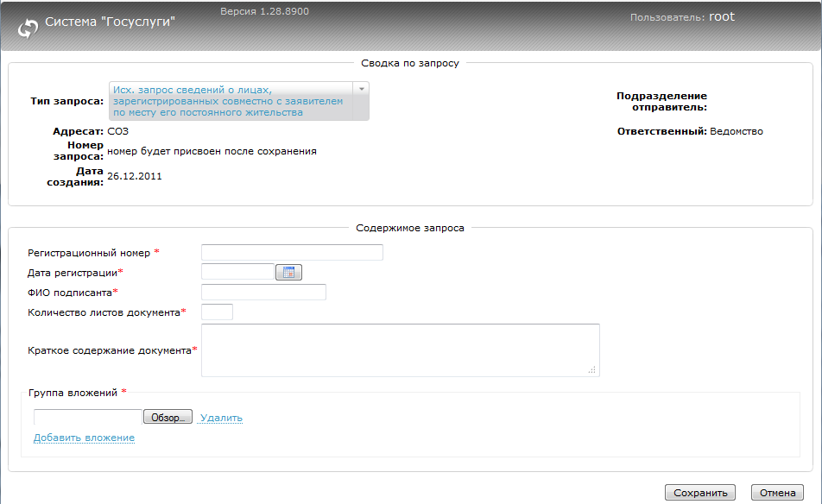Focus the ФИО подписанта input field

(x=263, y=292)
